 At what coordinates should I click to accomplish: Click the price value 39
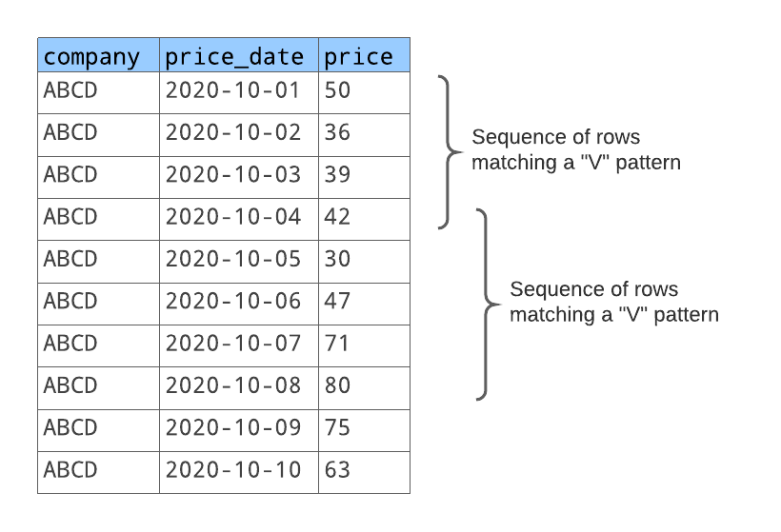coord(337,174)
